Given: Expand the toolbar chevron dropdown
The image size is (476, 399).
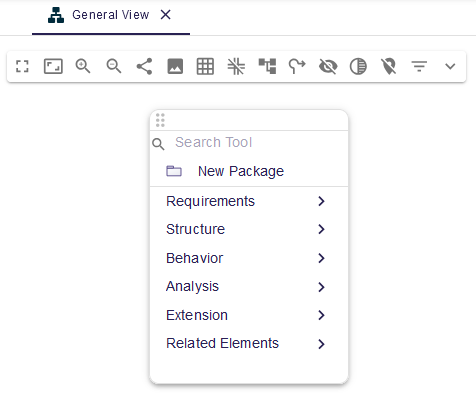Looking at the screenshot, I should pyautogui.click(x=450, y=66).
